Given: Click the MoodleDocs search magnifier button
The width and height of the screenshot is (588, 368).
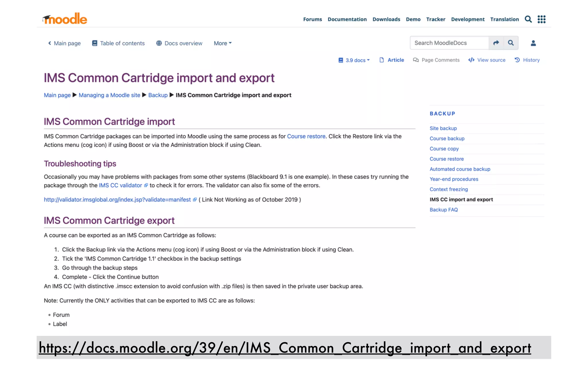Looking at the screenshot, I should 511,43.
